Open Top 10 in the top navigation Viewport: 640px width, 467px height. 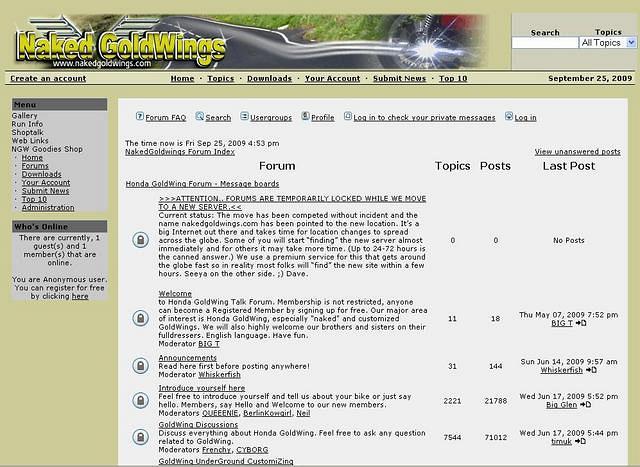click(453, 78)
